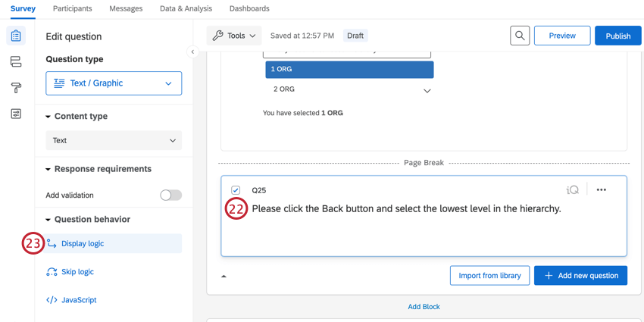Open Skip logic settings
The image size is (644, 322).
pyautogui.click(x=77, y=272)
